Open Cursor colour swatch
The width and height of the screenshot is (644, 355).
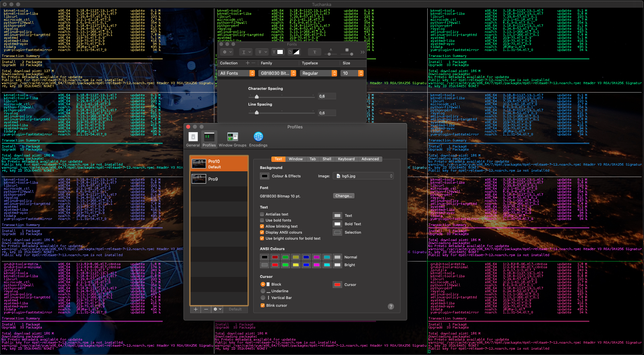click(x=337, y=285)
